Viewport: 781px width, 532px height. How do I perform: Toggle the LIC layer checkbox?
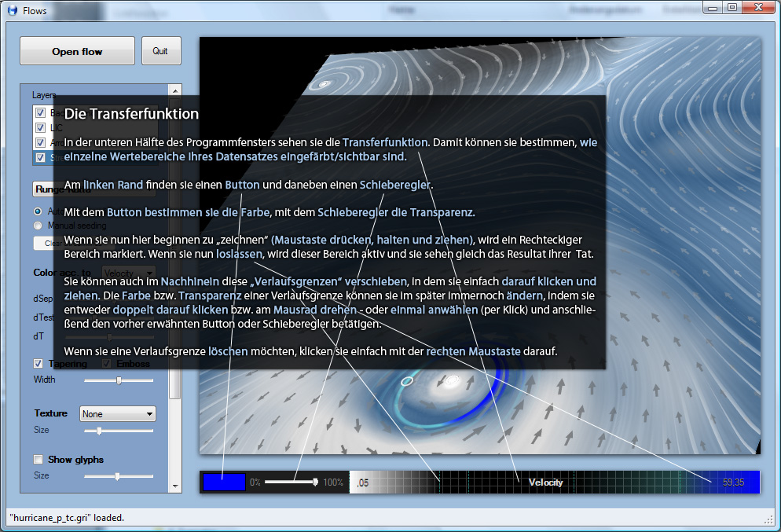41,127
